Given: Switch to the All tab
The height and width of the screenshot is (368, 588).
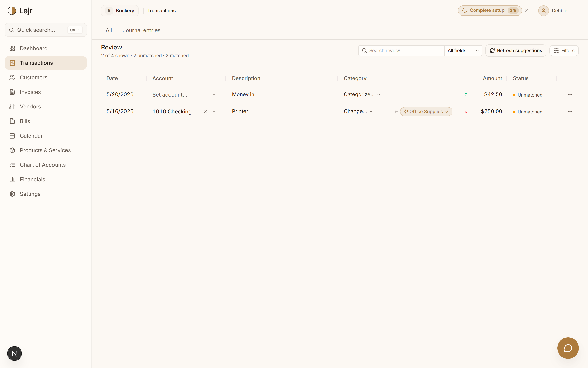Looking at the screenshot, I should (109, 30).
